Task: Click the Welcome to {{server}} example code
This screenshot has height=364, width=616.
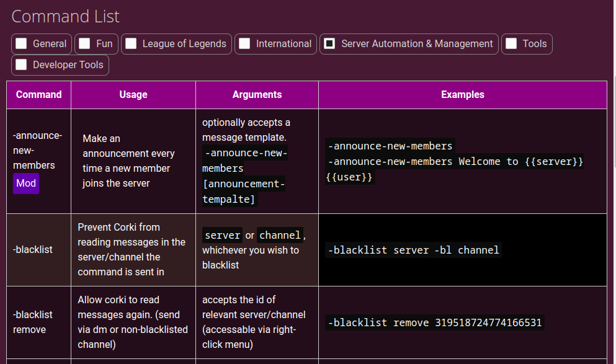Action: click(455, 162)
